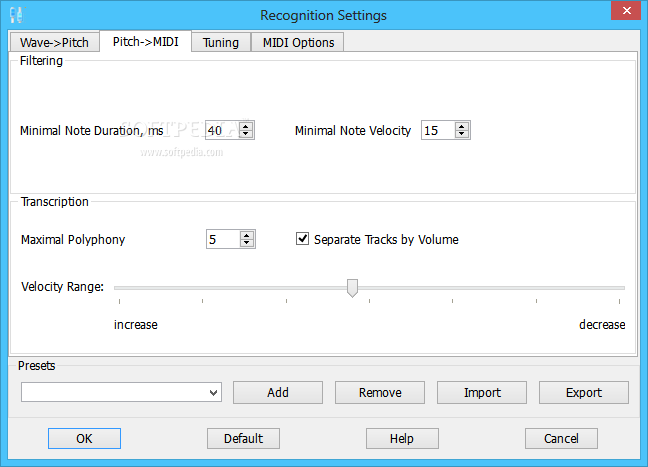Click the Export presets button
Viewport: 648px width, 467px height.
point(584,392)
